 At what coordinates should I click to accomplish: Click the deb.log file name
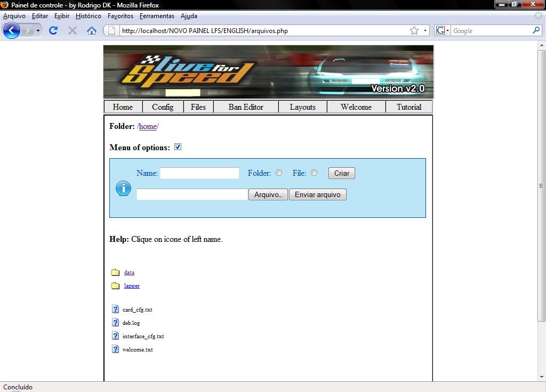point(131,323)
